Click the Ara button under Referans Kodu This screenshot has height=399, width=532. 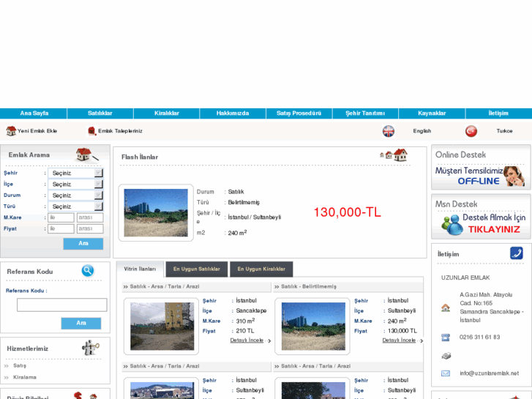click(x=81, y=324)
